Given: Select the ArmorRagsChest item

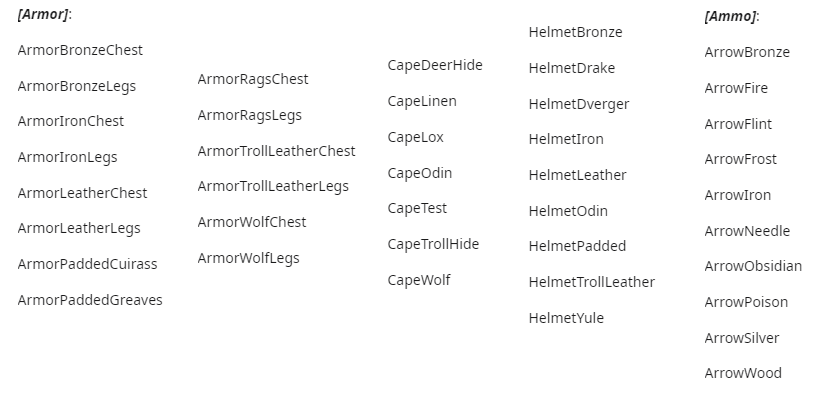Looking at the screenshot, I should [253, 79].
